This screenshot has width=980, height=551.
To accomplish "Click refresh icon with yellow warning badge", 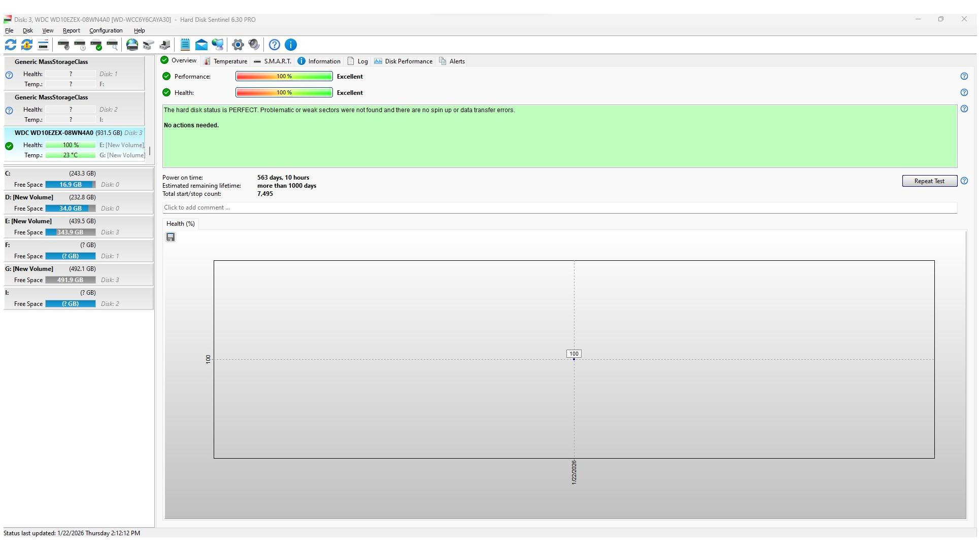I will [27, 45].
